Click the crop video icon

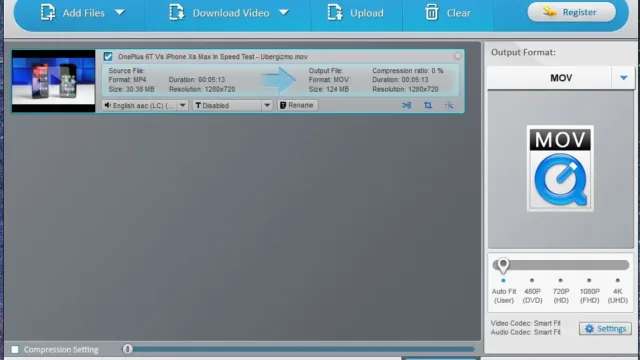click(x=428, y=105)
